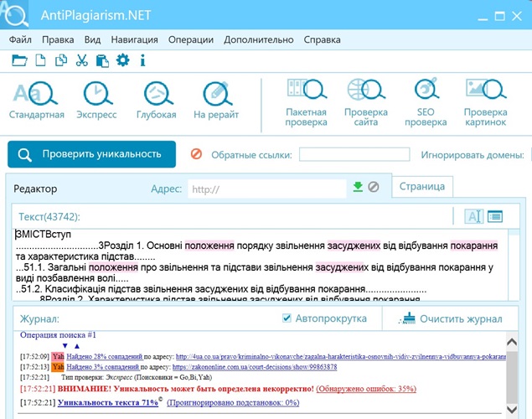This screenshot has width=532, height=419.
Task: Copy text using the copy icon
Action: (x=61, y=60)
